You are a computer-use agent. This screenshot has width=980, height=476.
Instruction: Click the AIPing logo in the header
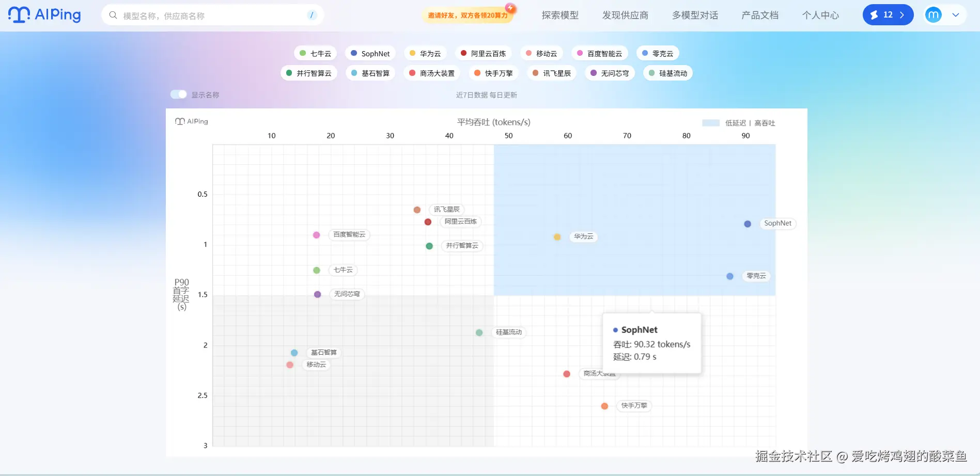pos(44,15)
